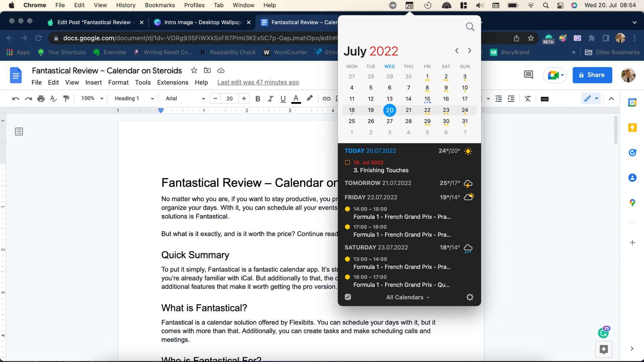Collapse the menus with up chevron
The height and width of the screenshot is (362, 644).
[611, 99]
